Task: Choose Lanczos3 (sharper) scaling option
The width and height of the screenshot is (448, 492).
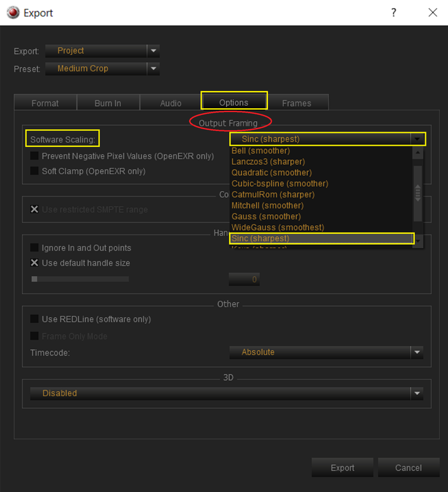Action: tap(321, 162)
